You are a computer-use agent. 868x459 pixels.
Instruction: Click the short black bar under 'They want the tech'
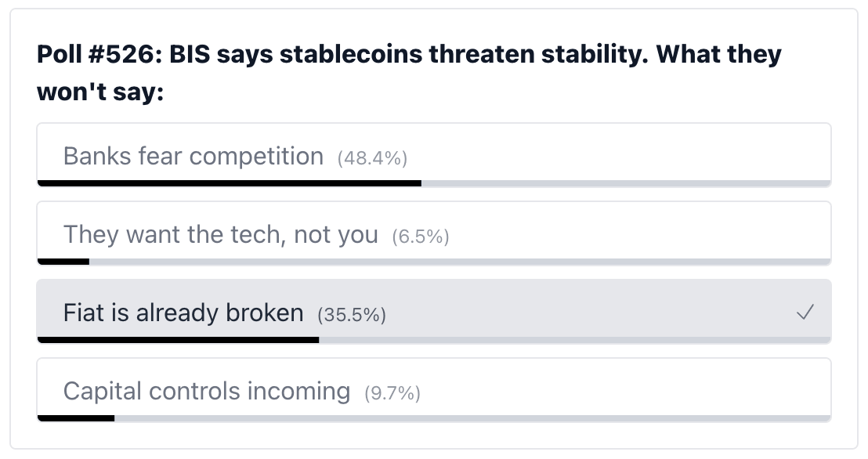pos(63,262)
